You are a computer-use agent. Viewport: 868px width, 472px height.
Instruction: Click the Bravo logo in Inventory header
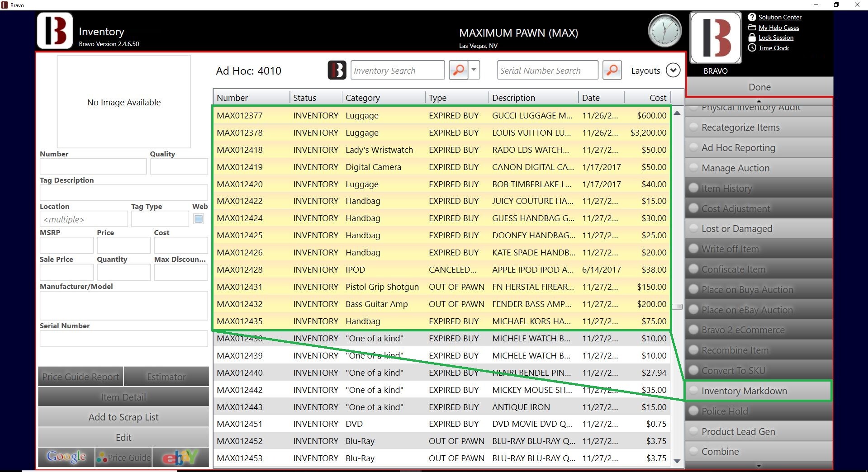[55, 31]
